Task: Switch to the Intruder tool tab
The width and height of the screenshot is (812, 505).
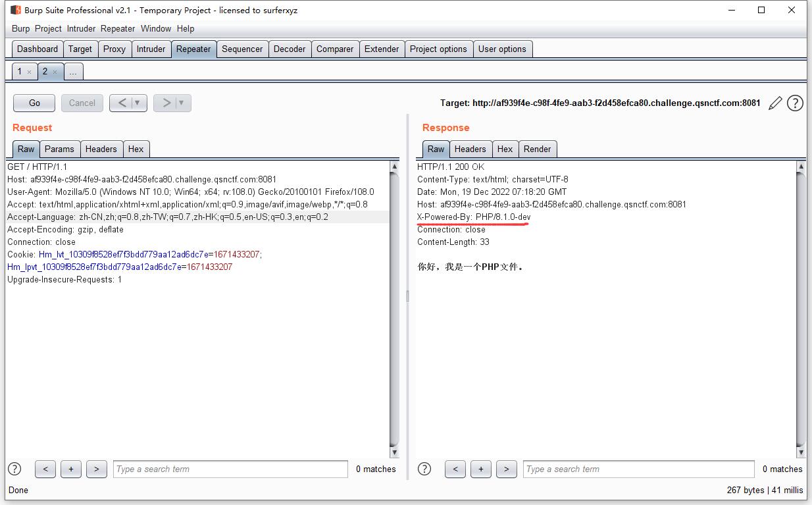Action: (151, 49)
